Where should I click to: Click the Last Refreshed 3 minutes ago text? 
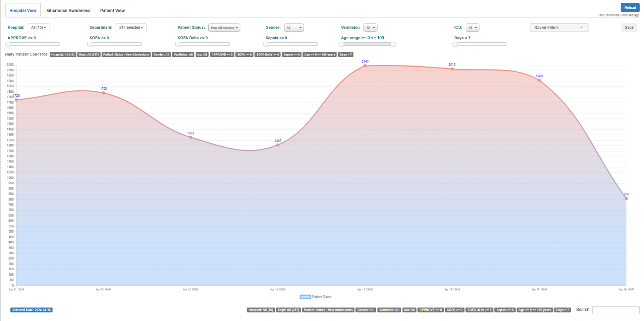point(618,15)
